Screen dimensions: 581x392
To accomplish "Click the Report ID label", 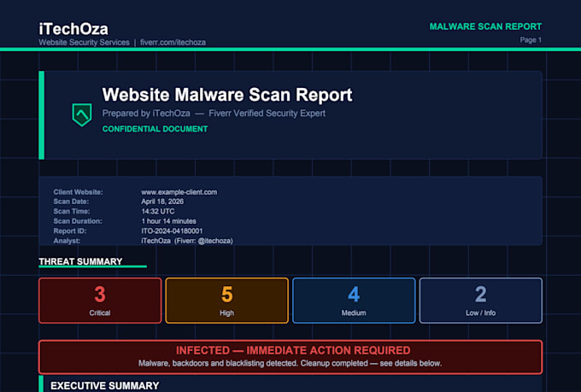I will (x=70, y=231).
